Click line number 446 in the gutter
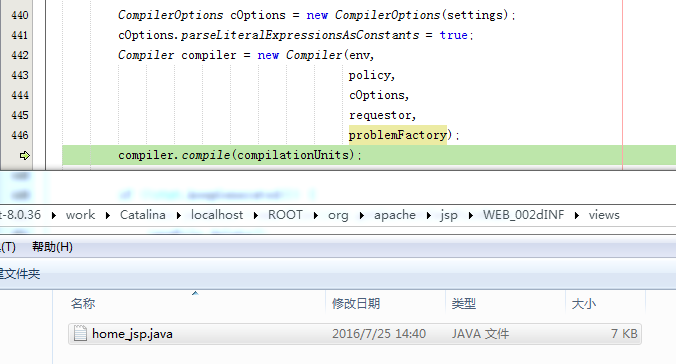The height and width of the screenshot is (364, 676). pyautogui.click(x=20, y=135)
